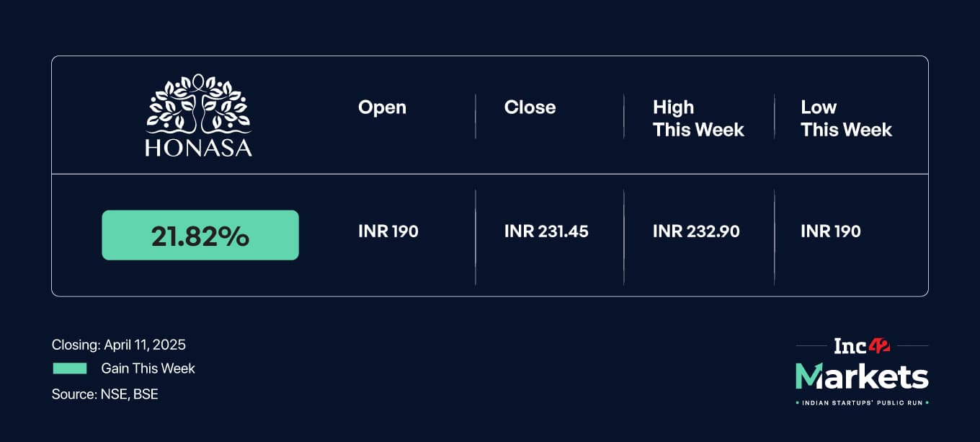
Task: Click the weekly high INR 232.90
Action: click(x=696, y=231)
